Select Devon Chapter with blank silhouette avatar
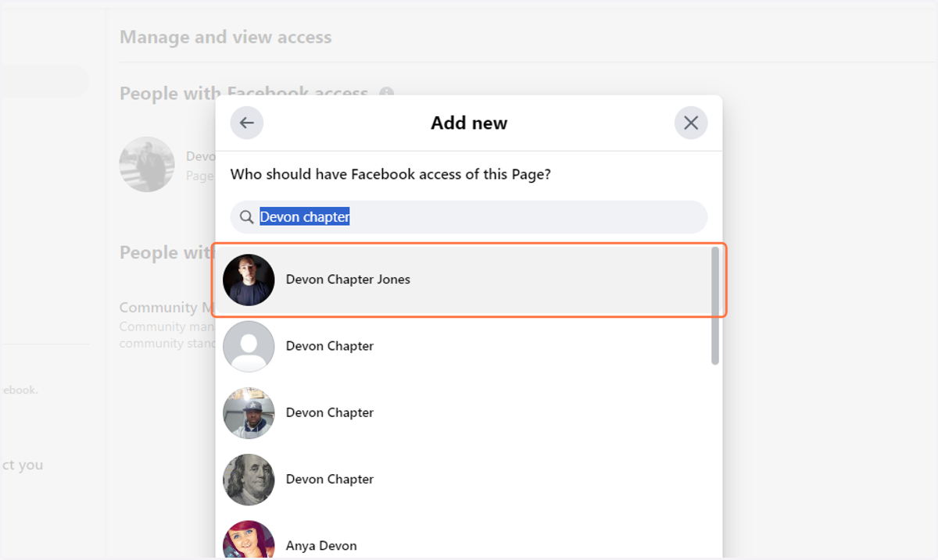This screenshot has height=560, width=938. pyautogui.click(x=464, y=346)
